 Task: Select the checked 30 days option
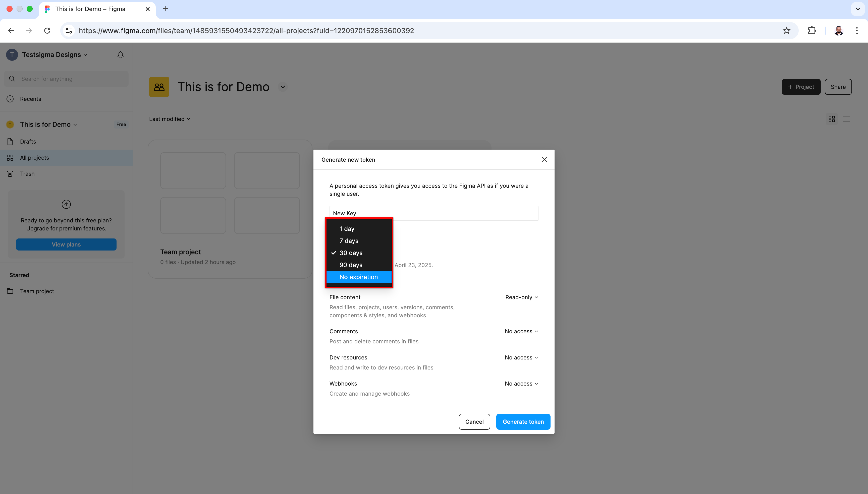pos(351,253)
